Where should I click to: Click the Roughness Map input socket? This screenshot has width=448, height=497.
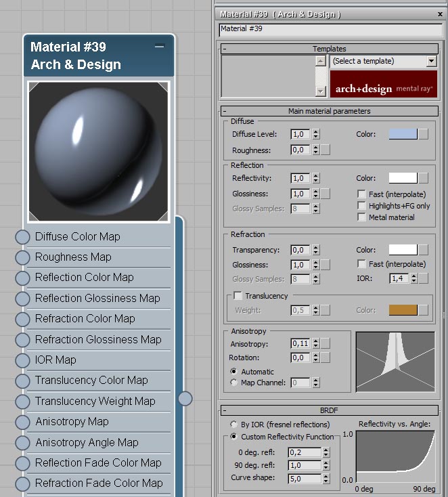(x=22, y=257)
